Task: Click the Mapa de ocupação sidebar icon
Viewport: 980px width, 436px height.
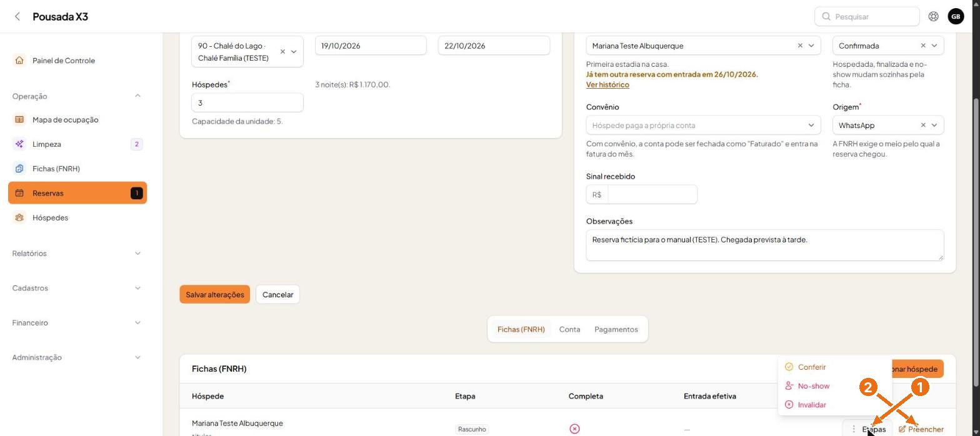Action: pos(19,119)
